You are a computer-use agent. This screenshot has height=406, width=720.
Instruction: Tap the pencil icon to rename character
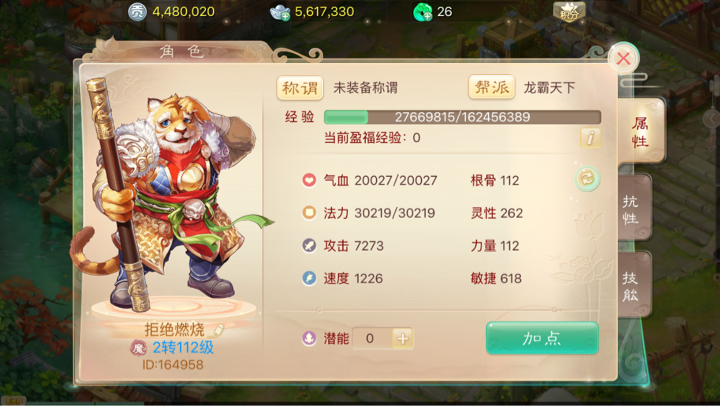(x=218, y=329)
